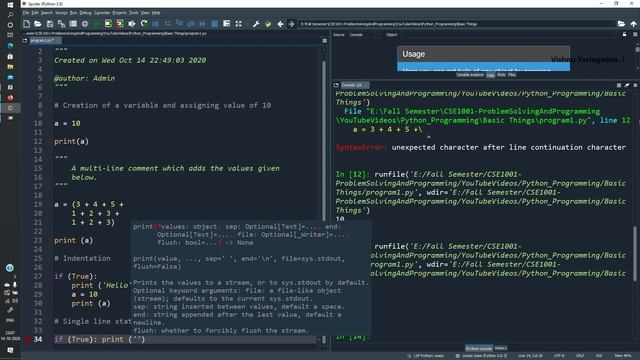Open the Debug menu

coord(85,13)
